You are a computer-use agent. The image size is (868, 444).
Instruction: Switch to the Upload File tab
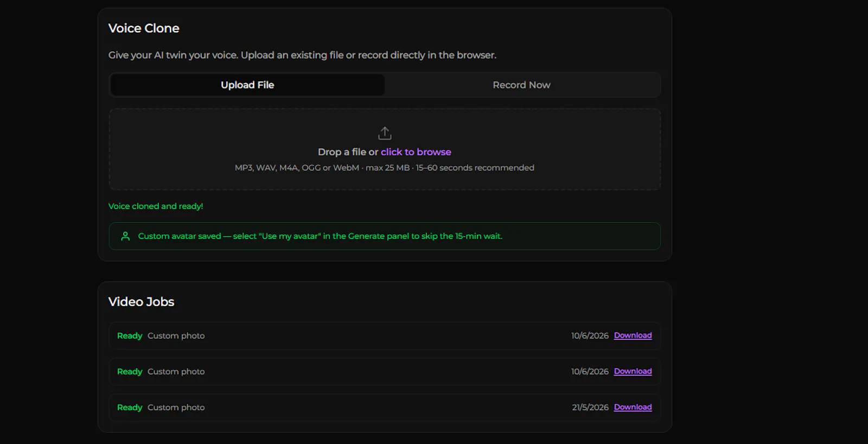click(x=247, y=85)
